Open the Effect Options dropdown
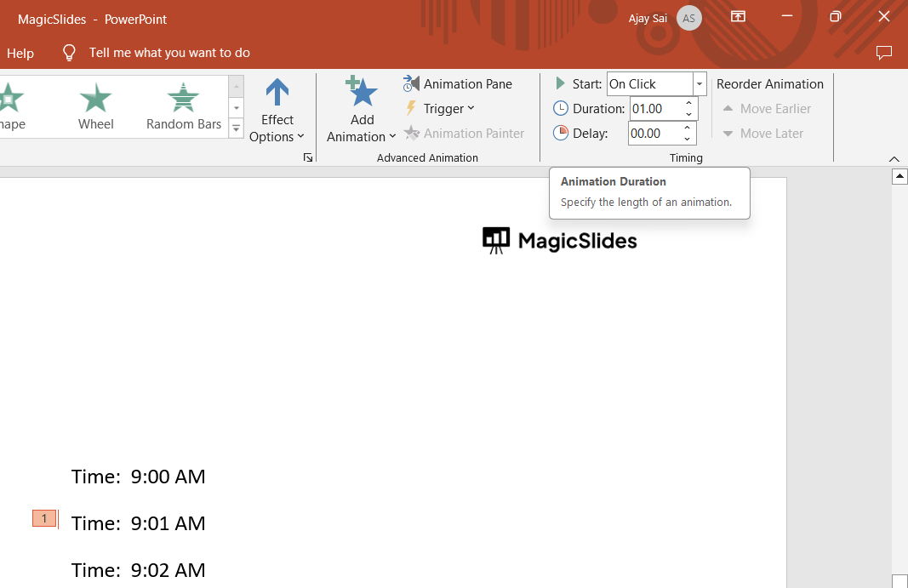 tap(277, 111)
